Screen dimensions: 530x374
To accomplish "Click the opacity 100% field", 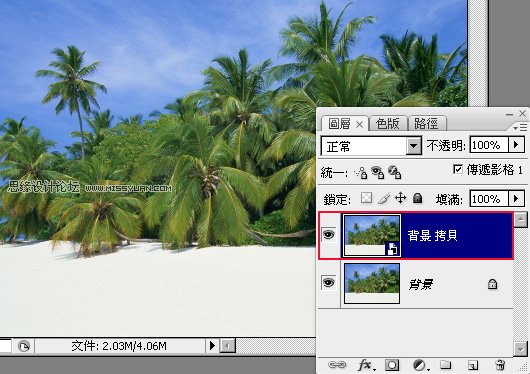I will pyautogui.click(x=489, y=145).
